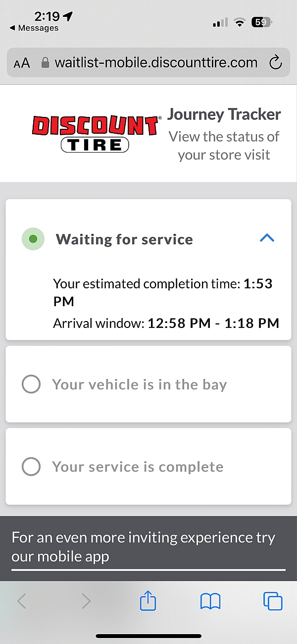Screen dimensions: 297x644
Task: Select the 'Your vehicle is in the bay' circle
Action: point(31,384)
